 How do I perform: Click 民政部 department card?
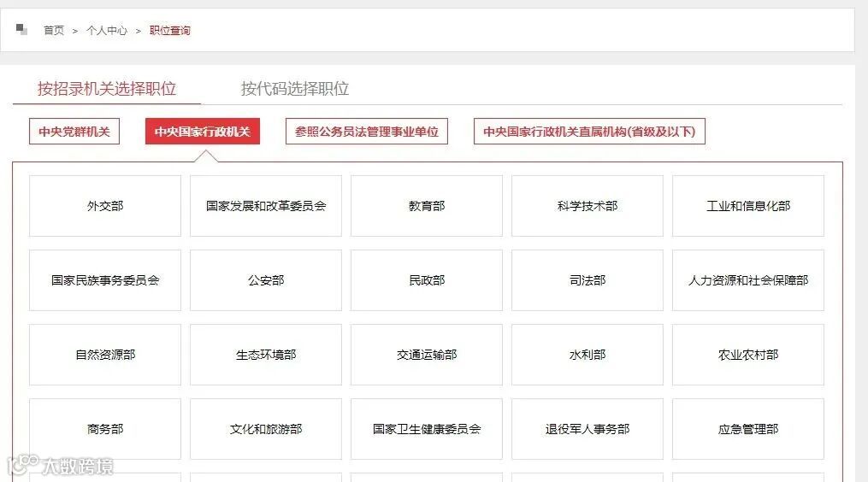point(427,280)
